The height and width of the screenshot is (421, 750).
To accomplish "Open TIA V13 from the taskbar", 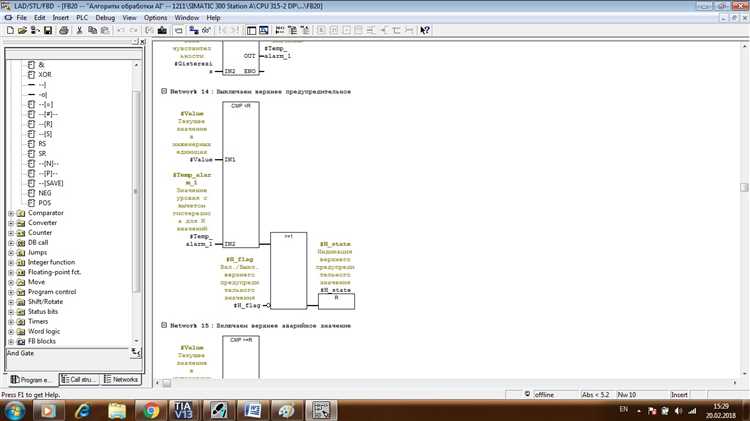I will click(183, 410).
